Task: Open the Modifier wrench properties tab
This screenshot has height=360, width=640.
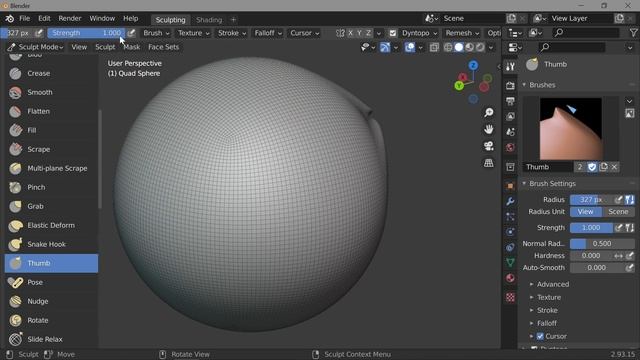Action: (x=510, y=201)
